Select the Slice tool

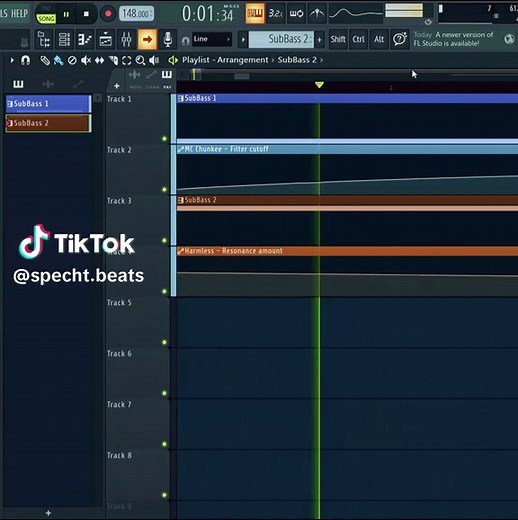113,60
